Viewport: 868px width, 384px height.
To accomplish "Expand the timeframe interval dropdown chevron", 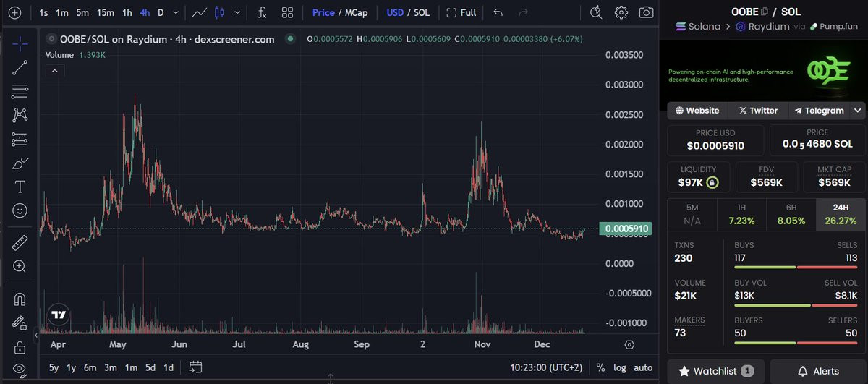I will [x=176, y=12].
